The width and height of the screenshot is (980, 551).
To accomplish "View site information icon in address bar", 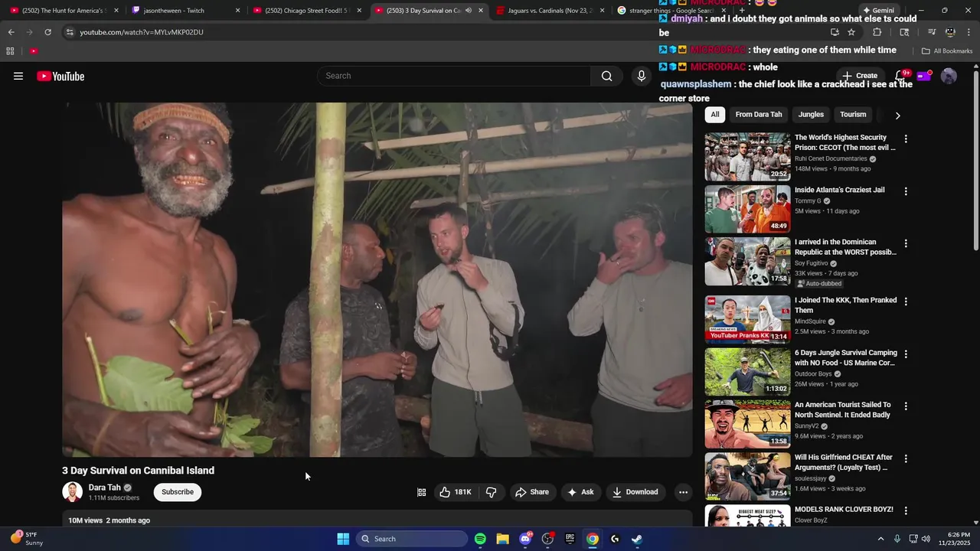I will [70, 32].
